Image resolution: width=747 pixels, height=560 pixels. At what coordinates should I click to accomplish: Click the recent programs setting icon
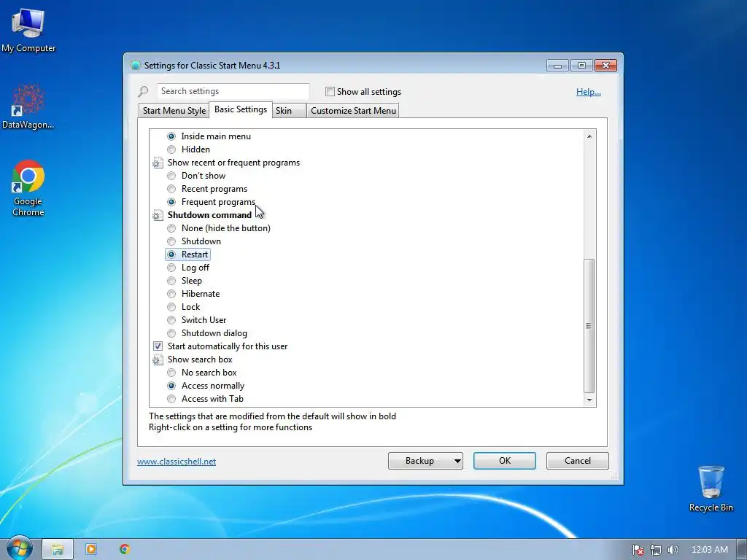coord(158,163)
